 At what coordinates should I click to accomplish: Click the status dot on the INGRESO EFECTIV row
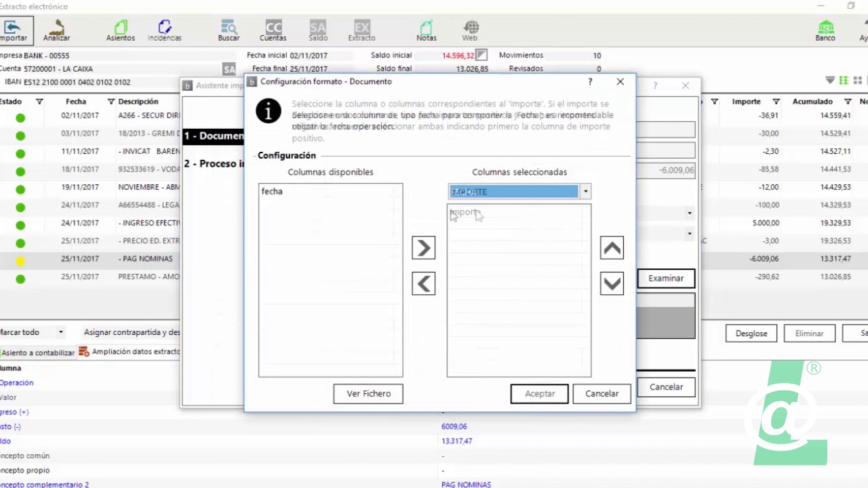click(20, 225)
